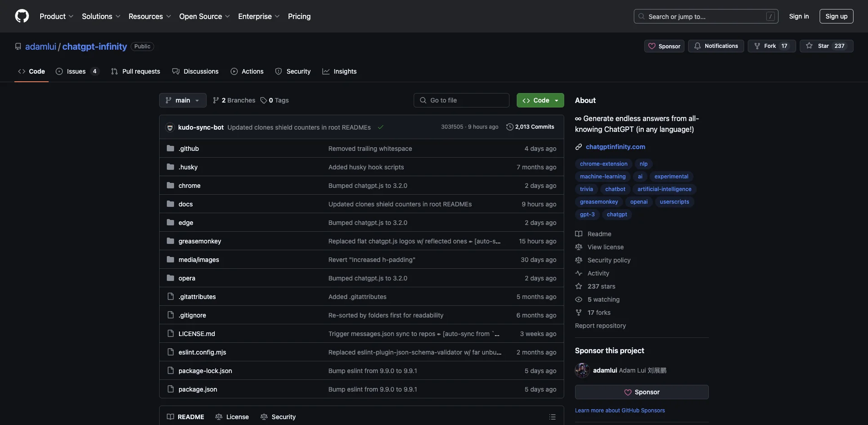Open the green Code dropdown button
The height and width of the screenshot is (425, 868).
pos(540,100)
